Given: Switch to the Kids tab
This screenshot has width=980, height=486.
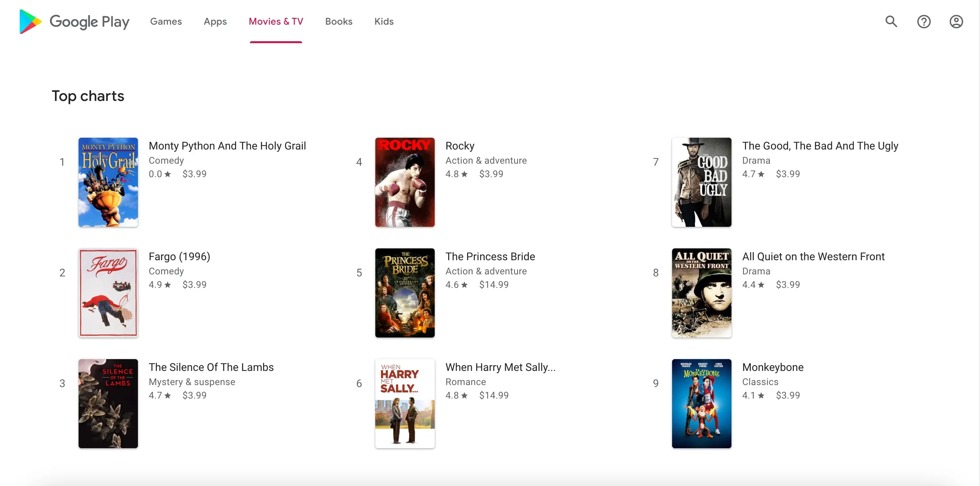Looking at the screenshot, I should (x=384, y=22).
